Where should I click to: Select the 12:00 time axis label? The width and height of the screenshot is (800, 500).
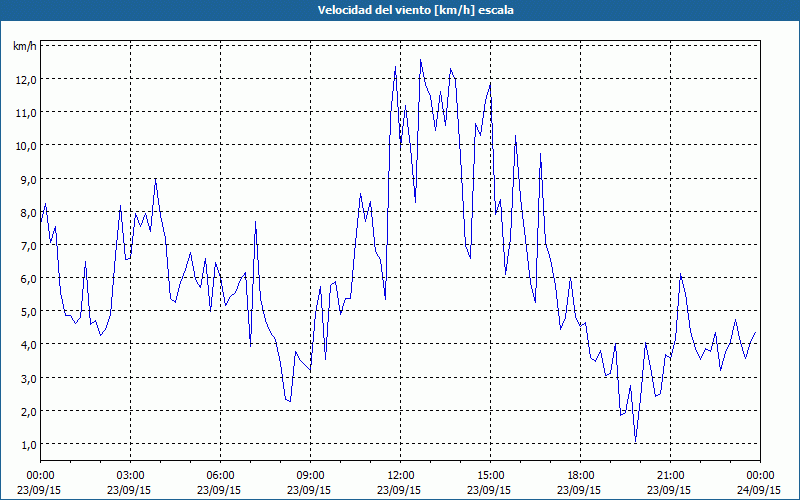click(401, 475)
